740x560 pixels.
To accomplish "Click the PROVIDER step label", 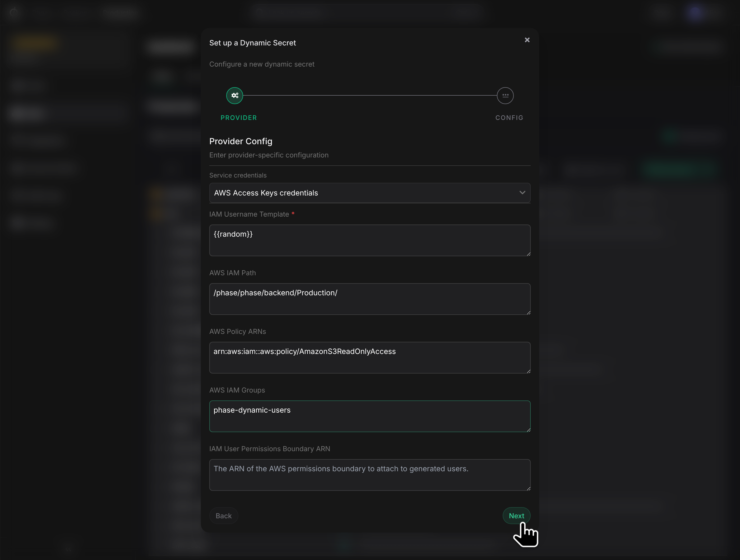I will point(239,118).
